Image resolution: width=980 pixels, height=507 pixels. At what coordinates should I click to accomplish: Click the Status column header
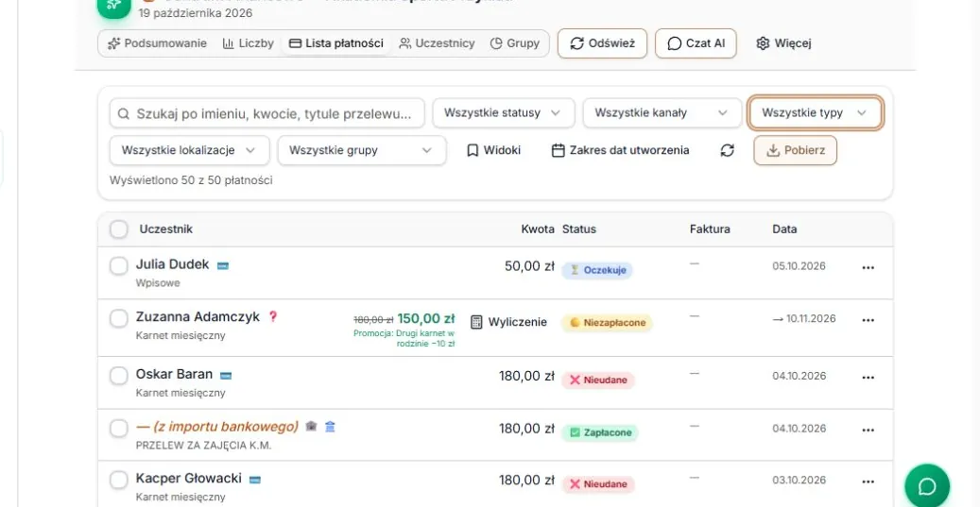click(578, 229)
